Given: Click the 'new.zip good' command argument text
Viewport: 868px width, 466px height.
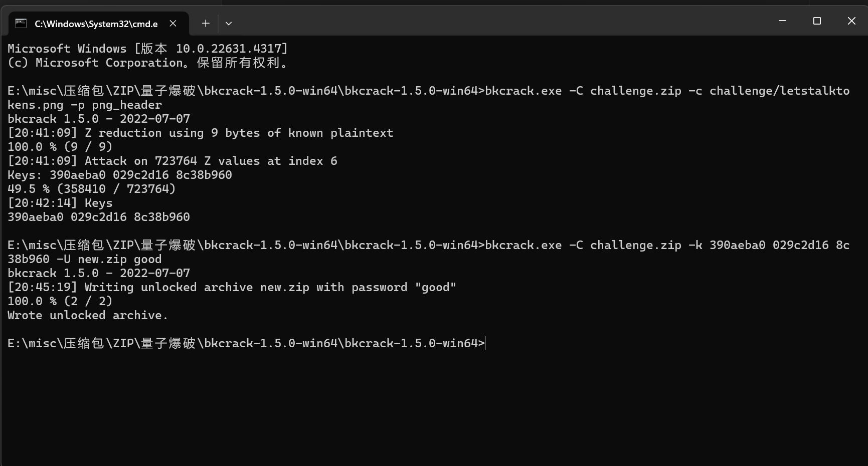Looking at the screenshot, I should [120, 259].
